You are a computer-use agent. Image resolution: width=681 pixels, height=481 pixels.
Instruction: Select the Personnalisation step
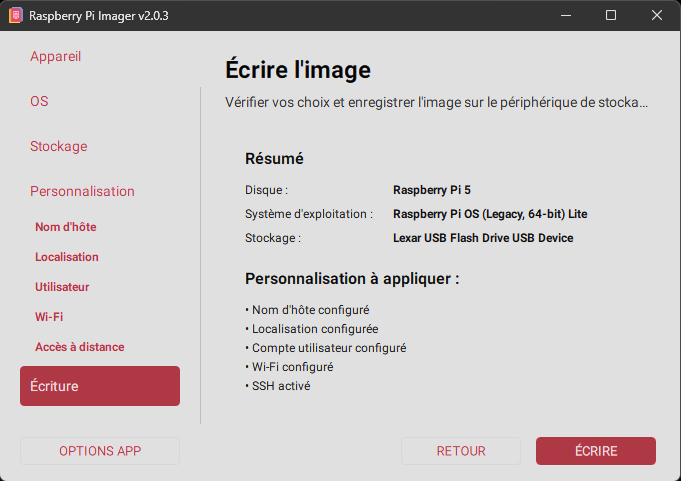82,191
